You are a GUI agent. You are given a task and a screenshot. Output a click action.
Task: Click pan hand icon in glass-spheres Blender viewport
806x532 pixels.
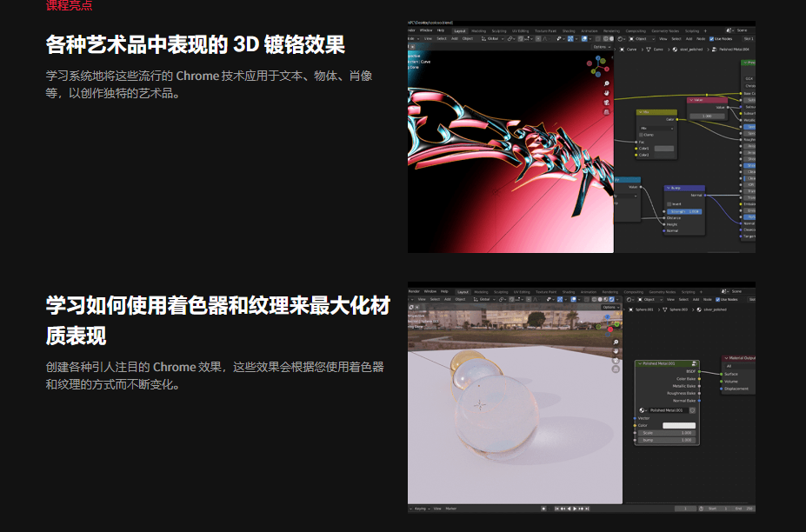pos(616,351)
